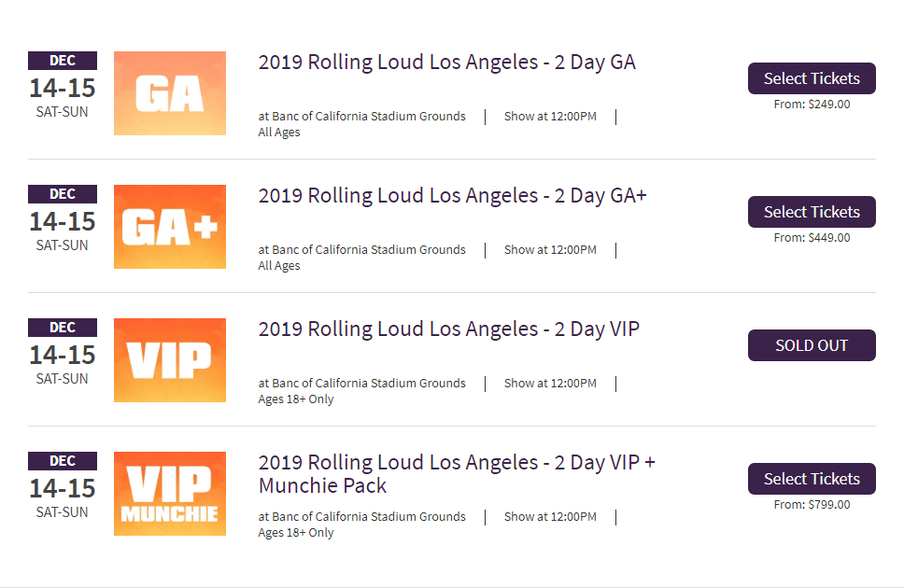Click the SOLD OUT button for VIP

click(812, 345)
